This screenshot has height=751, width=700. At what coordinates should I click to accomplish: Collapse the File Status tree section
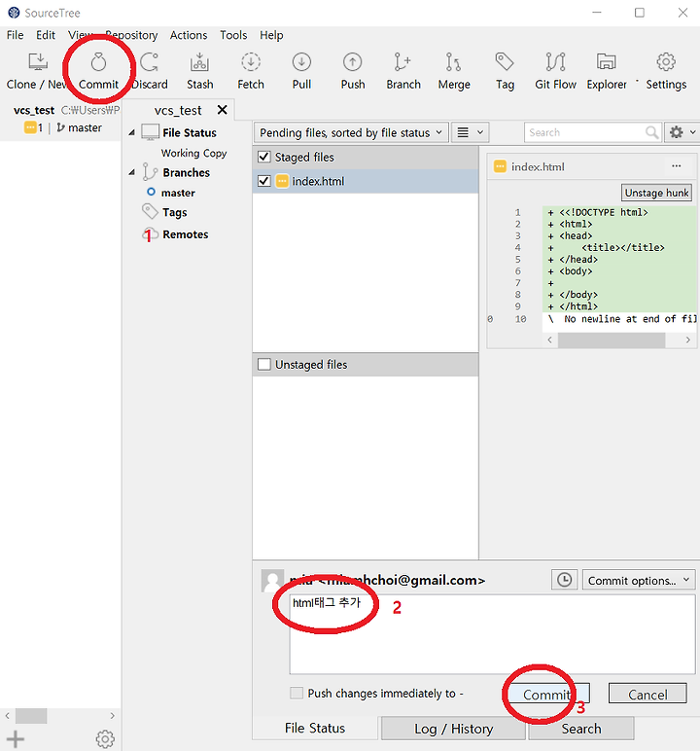(131, 132)
